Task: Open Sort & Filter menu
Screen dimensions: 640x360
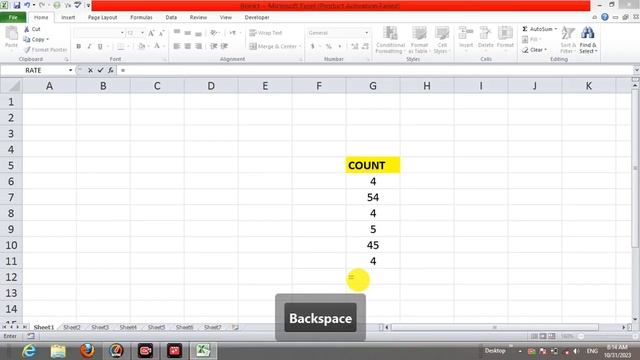Action: [568, 40]
